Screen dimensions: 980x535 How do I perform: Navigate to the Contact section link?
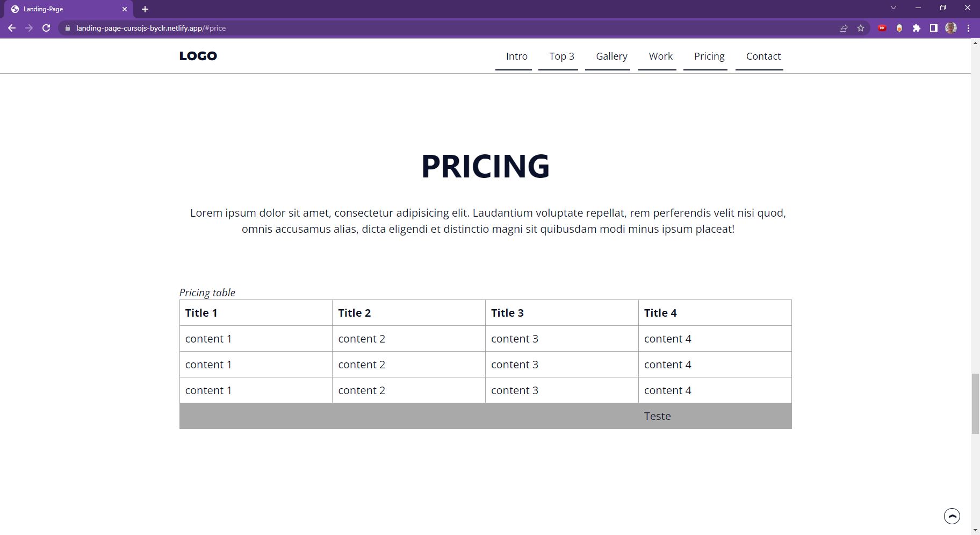point(763,56)
